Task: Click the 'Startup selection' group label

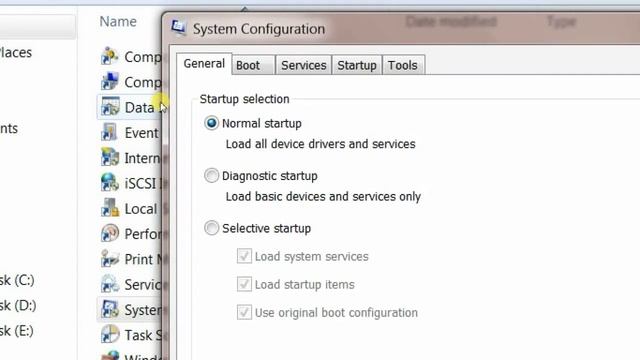Action: tap(244, 99)
